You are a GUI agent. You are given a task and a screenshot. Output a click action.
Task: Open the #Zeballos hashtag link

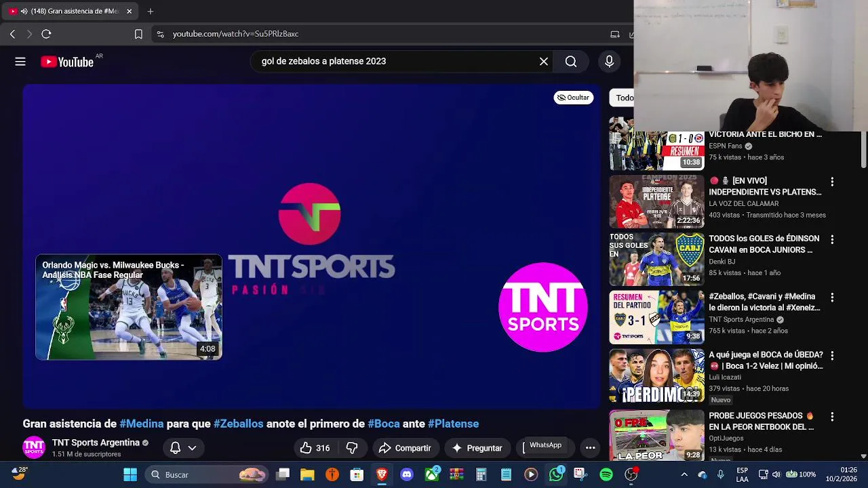point(239,424)
